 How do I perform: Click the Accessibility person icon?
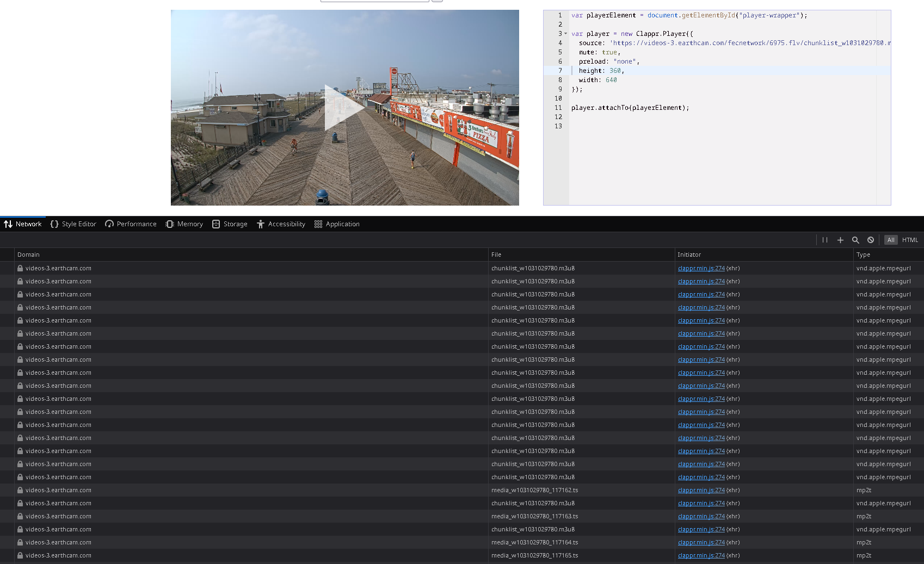(260, 224)
